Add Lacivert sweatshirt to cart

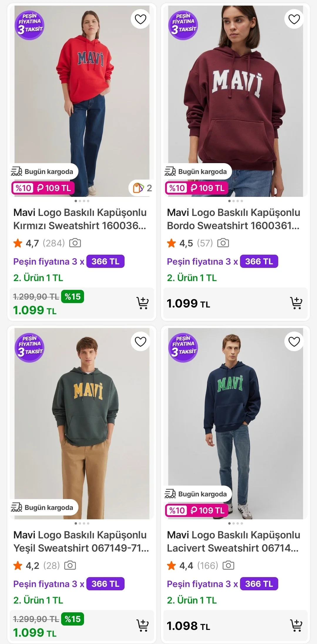click(x=296, y=626)
